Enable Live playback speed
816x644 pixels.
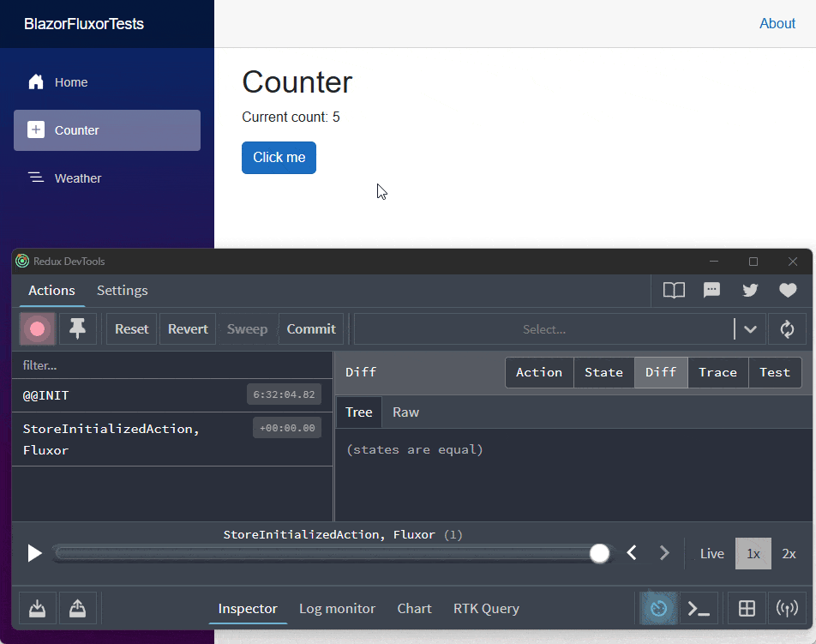tap(712, 553)
